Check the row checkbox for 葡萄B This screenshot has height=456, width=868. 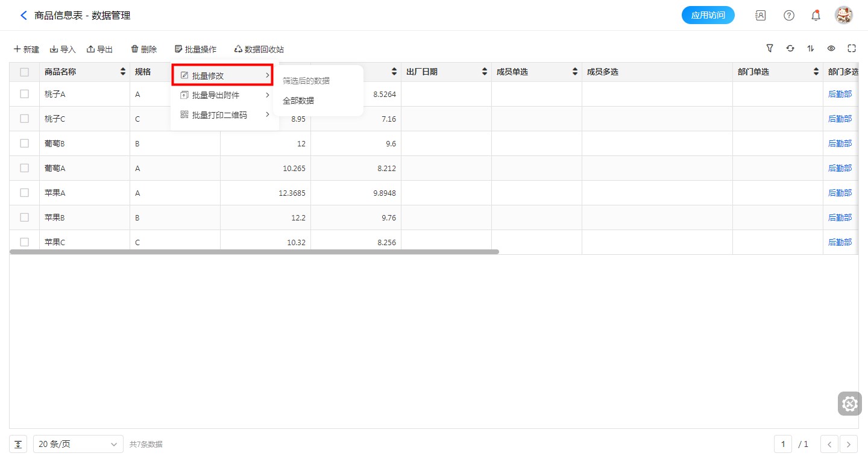tap(25, 143)
